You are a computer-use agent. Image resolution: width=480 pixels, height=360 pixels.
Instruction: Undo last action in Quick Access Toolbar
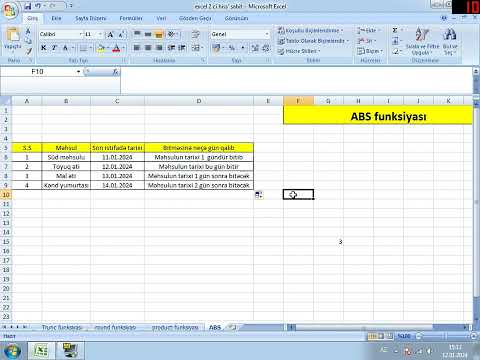click(x=38, y=6)
